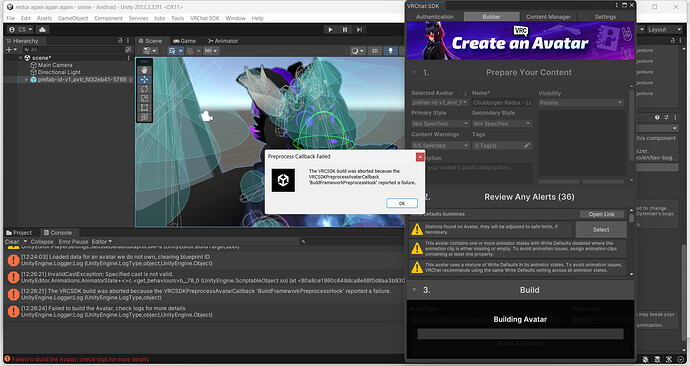The width and height of the screenshot is (690, 366).
Task: Click the Pause button
Action: (x=345, y=29)
